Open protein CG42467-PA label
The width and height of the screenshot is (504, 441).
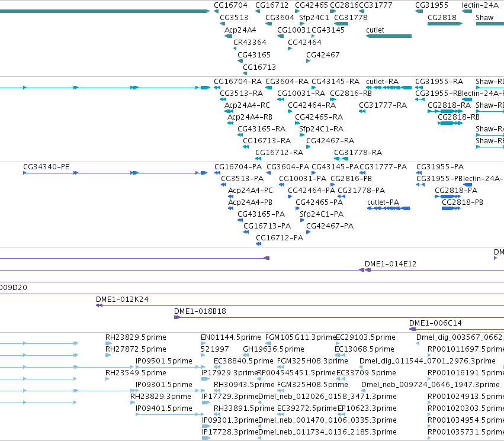330,226
